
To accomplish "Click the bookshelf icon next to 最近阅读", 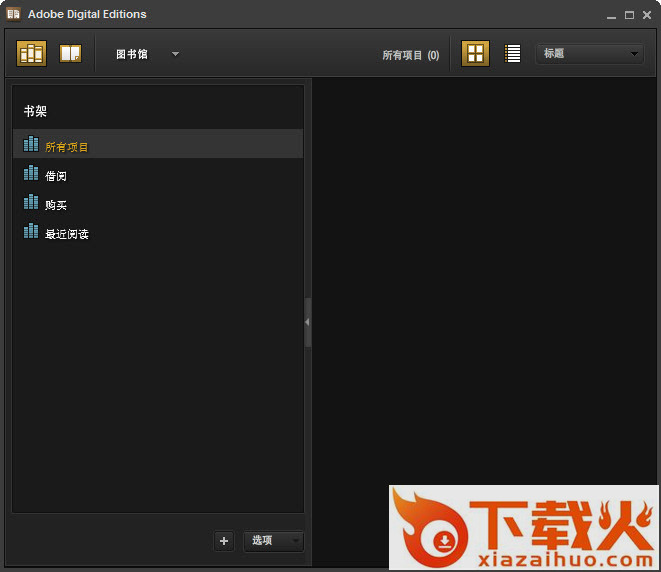I will point(31,231).
